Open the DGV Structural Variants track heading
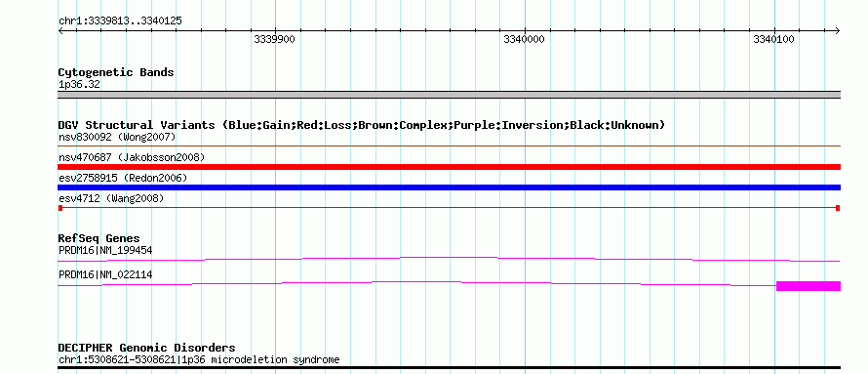Image resolution: width=868 pixels, height=374 pixels. (362, 125)
